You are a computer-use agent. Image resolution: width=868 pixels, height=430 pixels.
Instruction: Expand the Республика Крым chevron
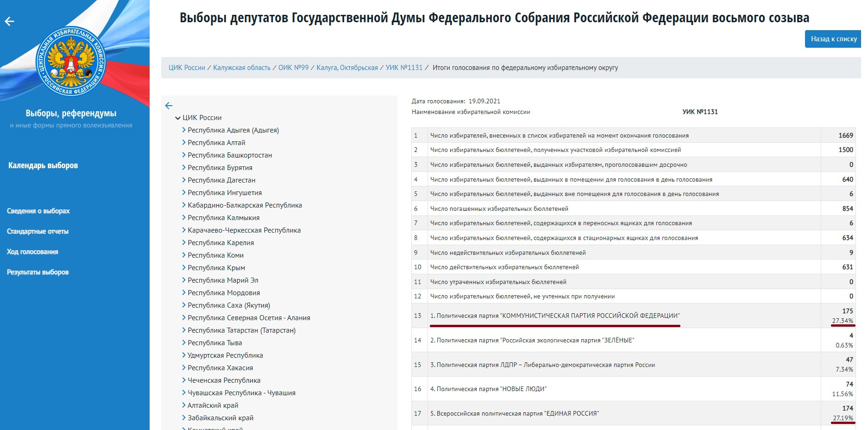coord(184,268)
